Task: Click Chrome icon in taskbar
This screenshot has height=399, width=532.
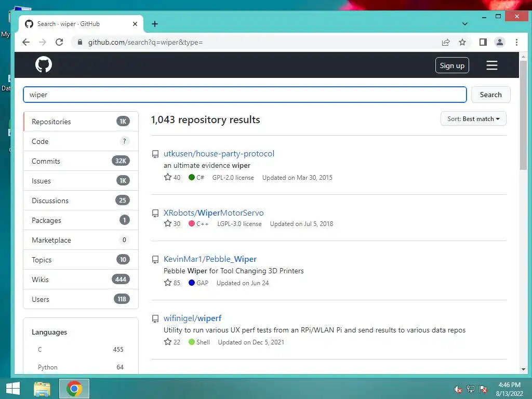Action: pyautogui.click(x=74, y=389)
